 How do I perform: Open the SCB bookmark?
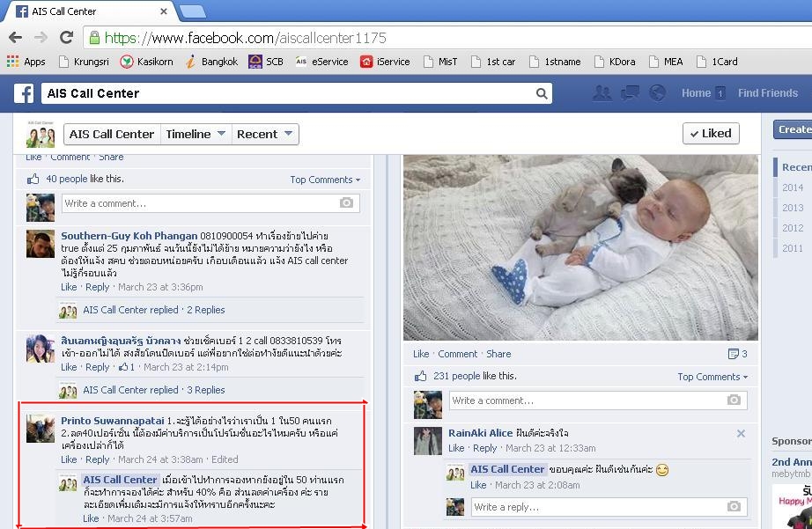pyautogui.click(x=266, y=62)
